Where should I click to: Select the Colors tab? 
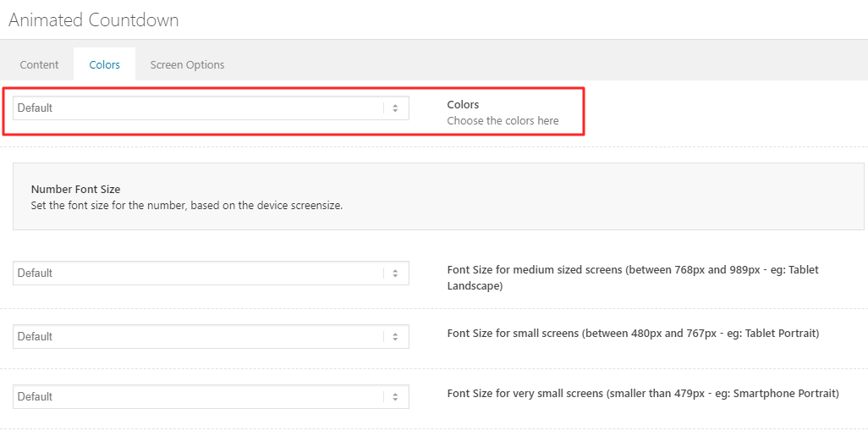pos(105,64)
